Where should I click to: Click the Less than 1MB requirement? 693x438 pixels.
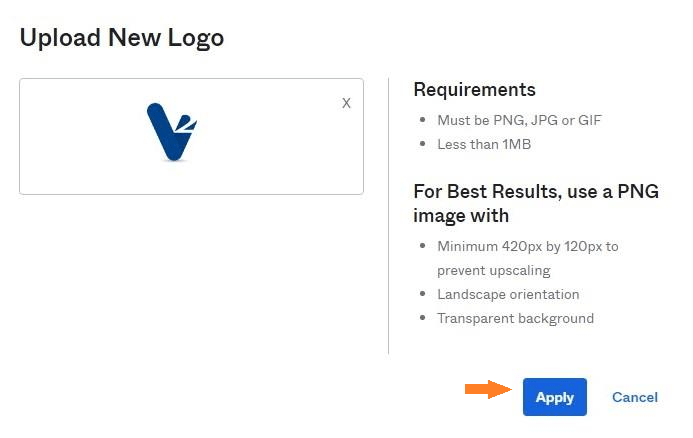click(484, 144)
